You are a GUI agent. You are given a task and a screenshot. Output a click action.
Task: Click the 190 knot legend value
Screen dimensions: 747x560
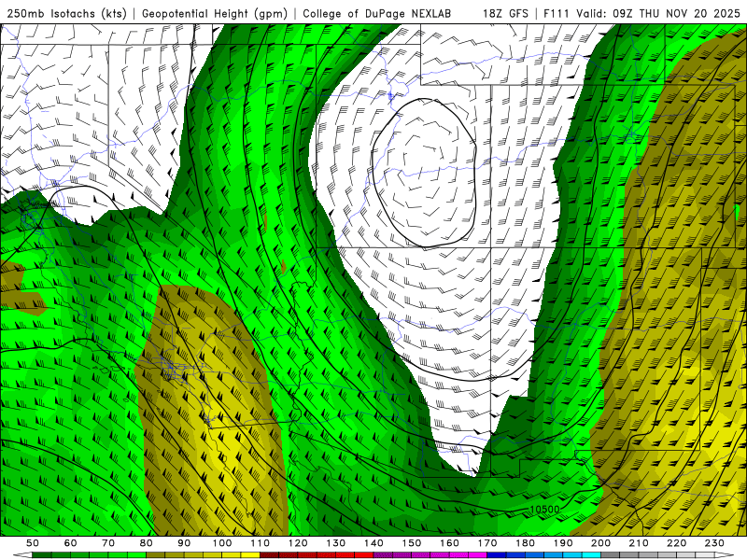pos(563,543)
